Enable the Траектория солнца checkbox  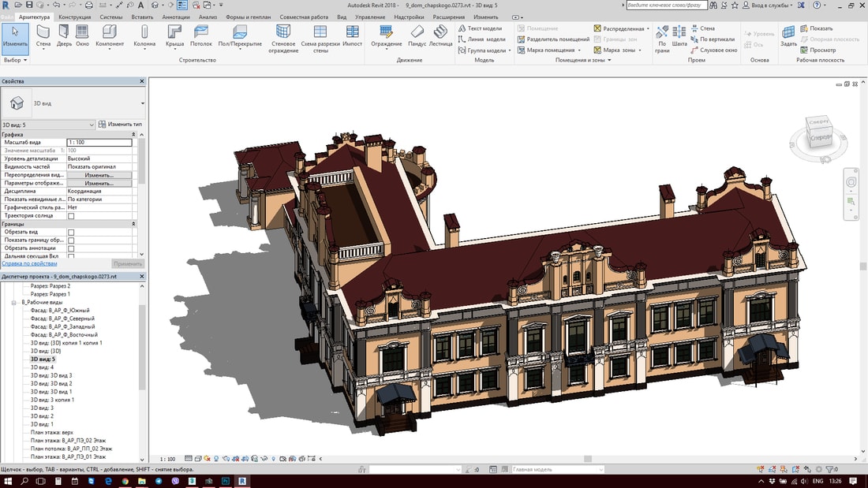(71, 216)
